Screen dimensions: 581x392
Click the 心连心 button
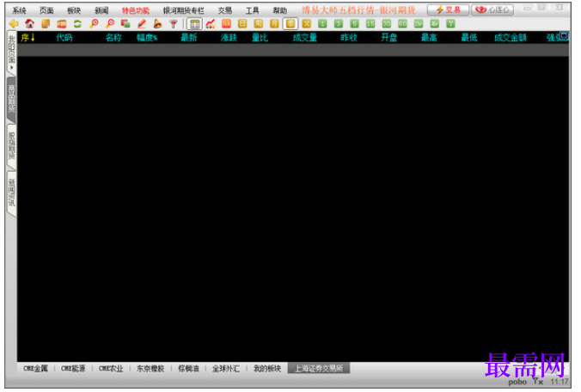pos(492,9)
